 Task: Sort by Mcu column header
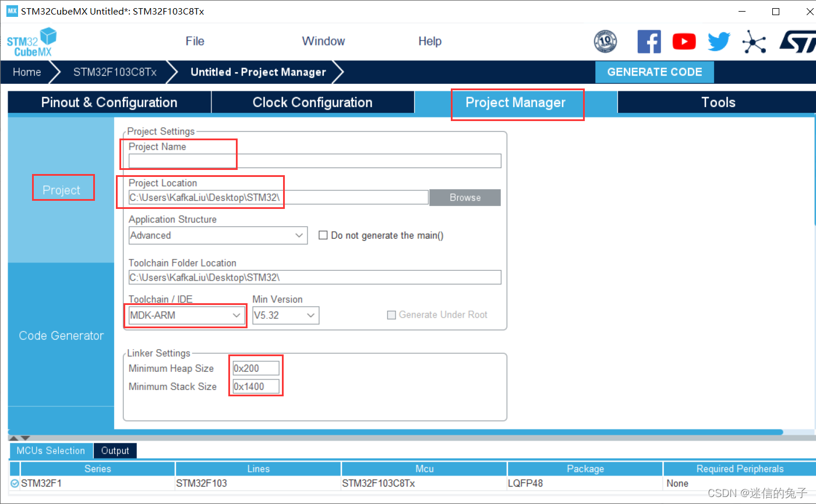pyautogui.click(x=425, y=468)
